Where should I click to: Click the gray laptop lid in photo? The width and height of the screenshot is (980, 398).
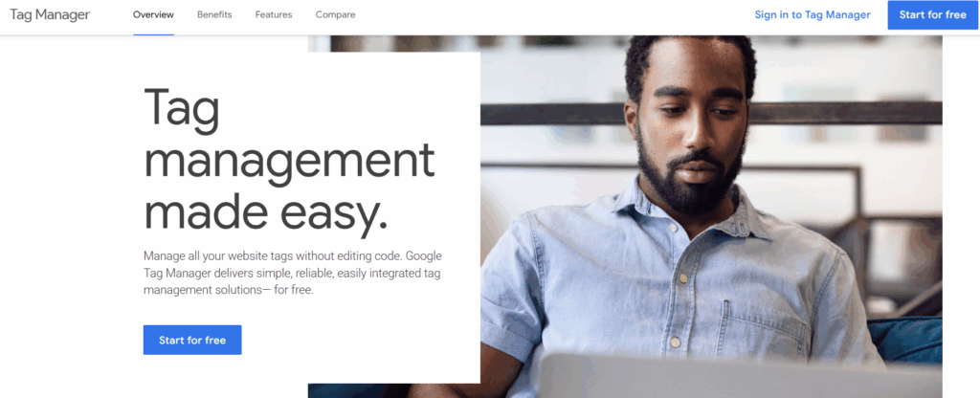coord(740,375)
